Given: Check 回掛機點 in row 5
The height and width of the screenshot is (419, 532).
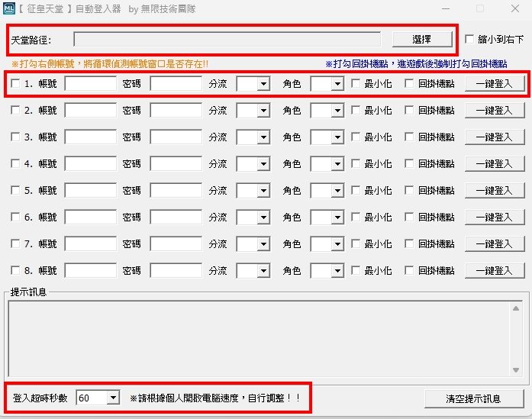Looking at the screenshot, I should 410,190.
